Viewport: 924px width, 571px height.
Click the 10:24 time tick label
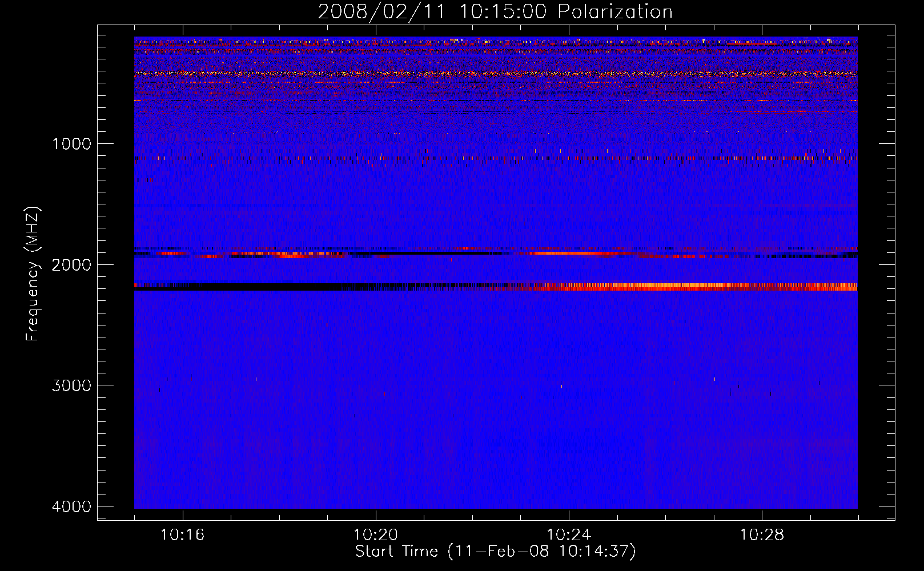coord(569,535)
